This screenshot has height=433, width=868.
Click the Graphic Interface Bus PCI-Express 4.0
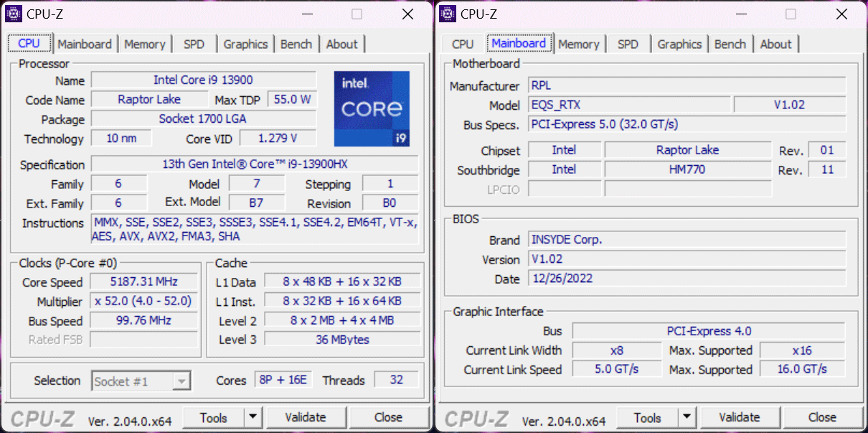pos(709,331)
